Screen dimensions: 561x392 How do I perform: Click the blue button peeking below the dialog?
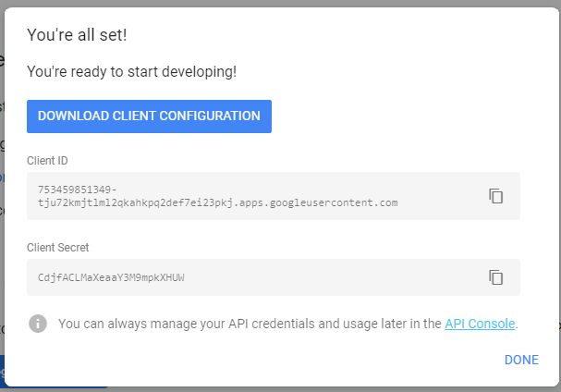[3, 373]
